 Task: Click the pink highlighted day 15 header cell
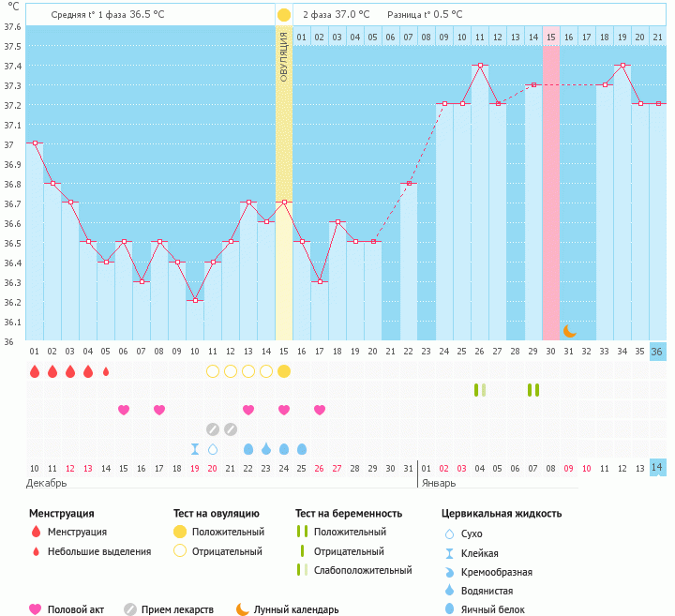tap(551, 36)
